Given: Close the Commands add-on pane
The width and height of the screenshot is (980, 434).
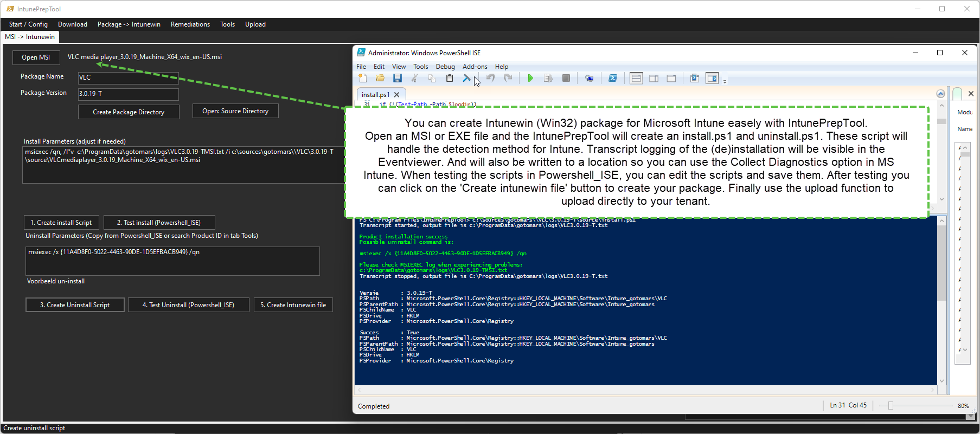Looking at the screenshot, I should 971,94.
